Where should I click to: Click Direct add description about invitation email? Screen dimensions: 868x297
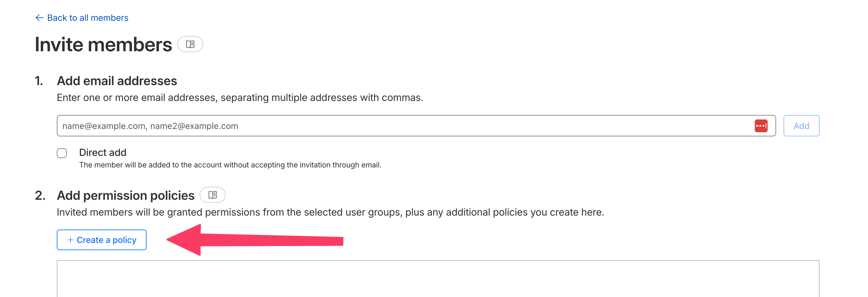tap(230, 165)
